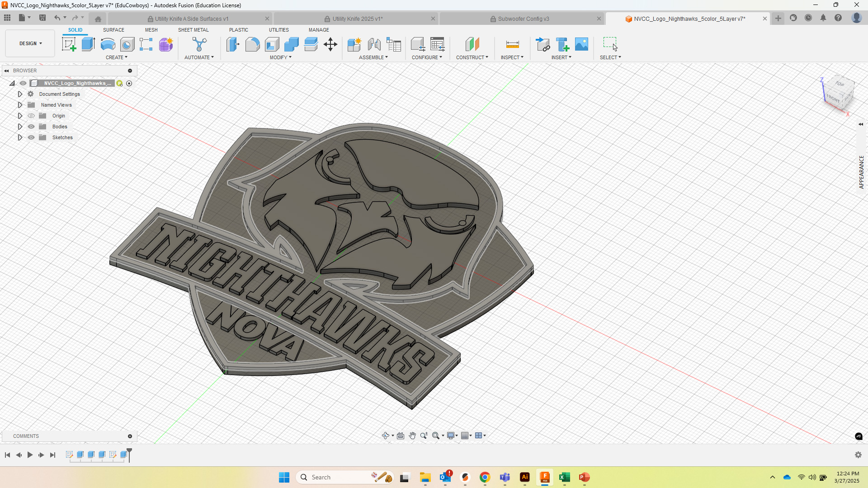
Task: Click the Combine tool icon
Action: coord(291,44)
